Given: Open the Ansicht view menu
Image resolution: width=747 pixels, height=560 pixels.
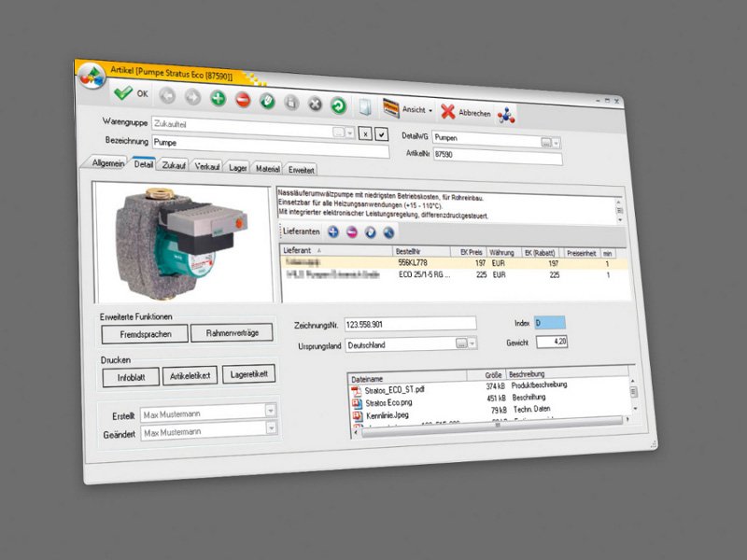Looking at the screenshot, I should tap(408, 109).
